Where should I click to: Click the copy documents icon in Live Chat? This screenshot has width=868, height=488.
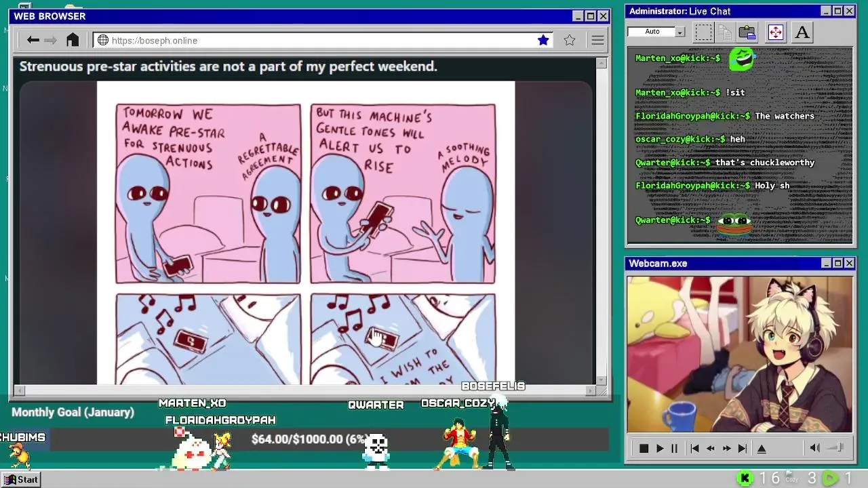[725, 32]
